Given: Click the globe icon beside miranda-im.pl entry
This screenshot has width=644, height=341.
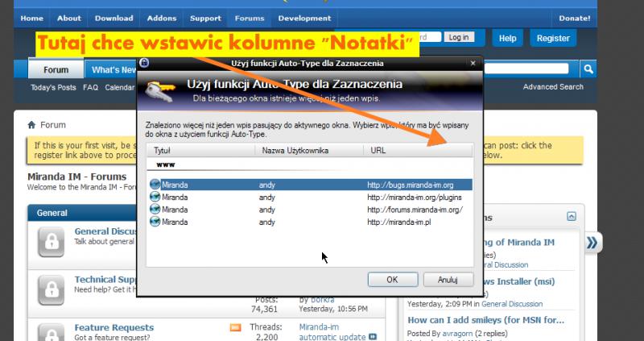Looking at the screenshot, I should pos(155,222).
